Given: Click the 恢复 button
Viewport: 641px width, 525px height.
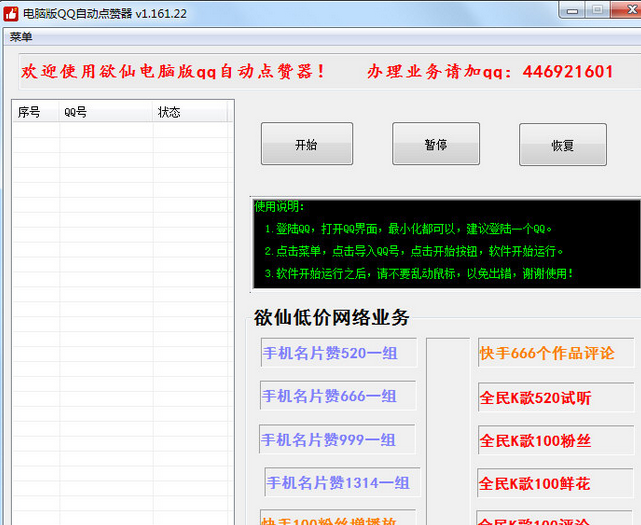Looking at the screenshot, I should click(x=563, y=145).
